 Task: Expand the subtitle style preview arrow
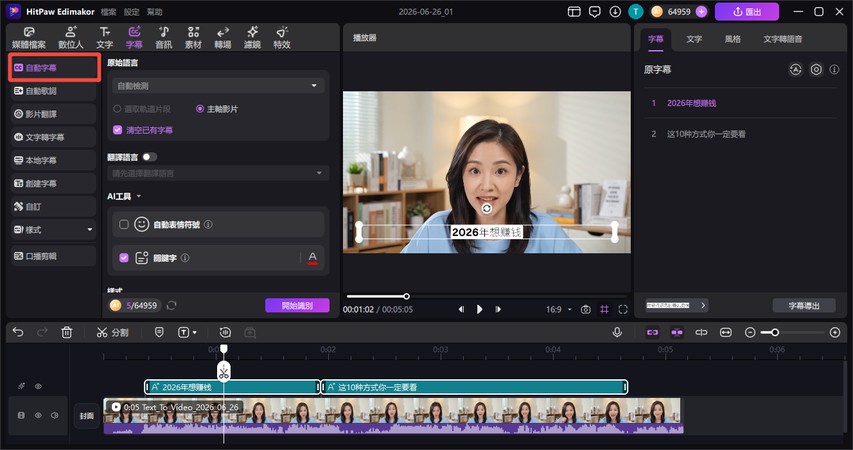coord(703,305)
